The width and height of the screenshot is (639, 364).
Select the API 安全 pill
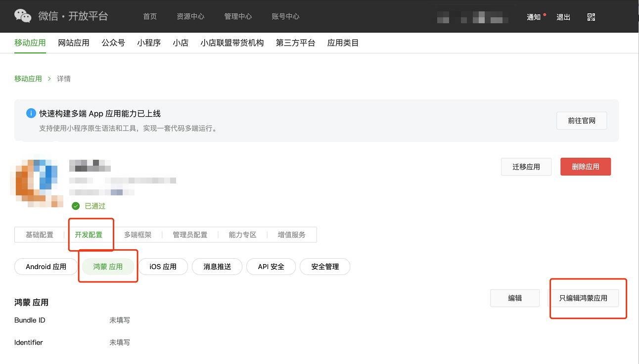(271, 267)
